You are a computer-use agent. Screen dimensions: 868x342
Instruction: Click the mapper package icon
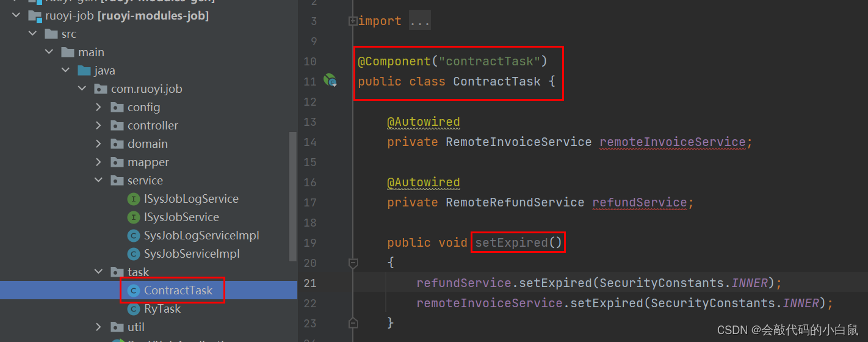[x=117, y=162]
